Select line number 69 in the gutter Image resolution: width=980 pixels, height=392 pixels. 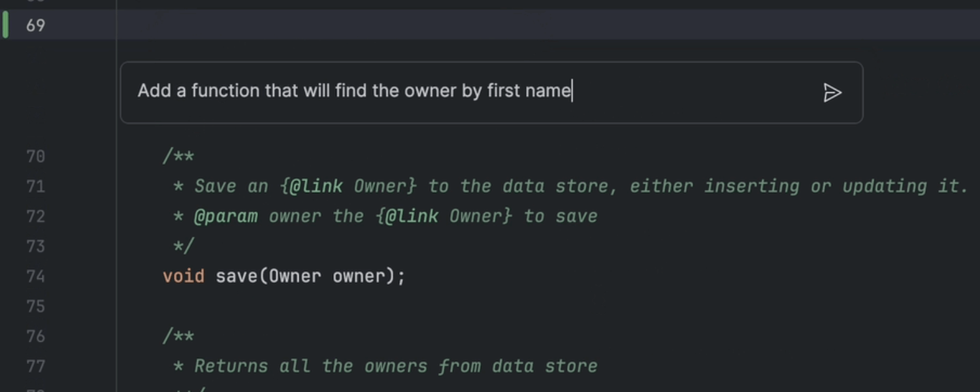(35, 25)
